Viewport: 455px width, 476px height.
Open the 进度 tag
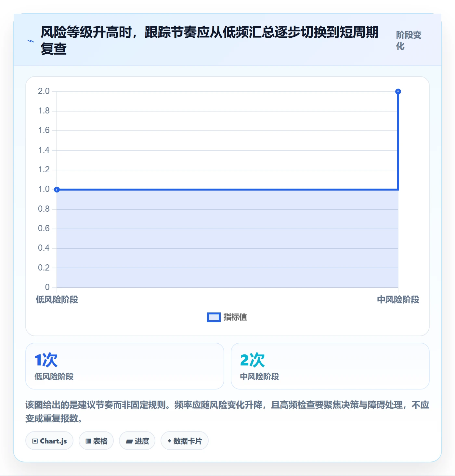click(137, 441)
